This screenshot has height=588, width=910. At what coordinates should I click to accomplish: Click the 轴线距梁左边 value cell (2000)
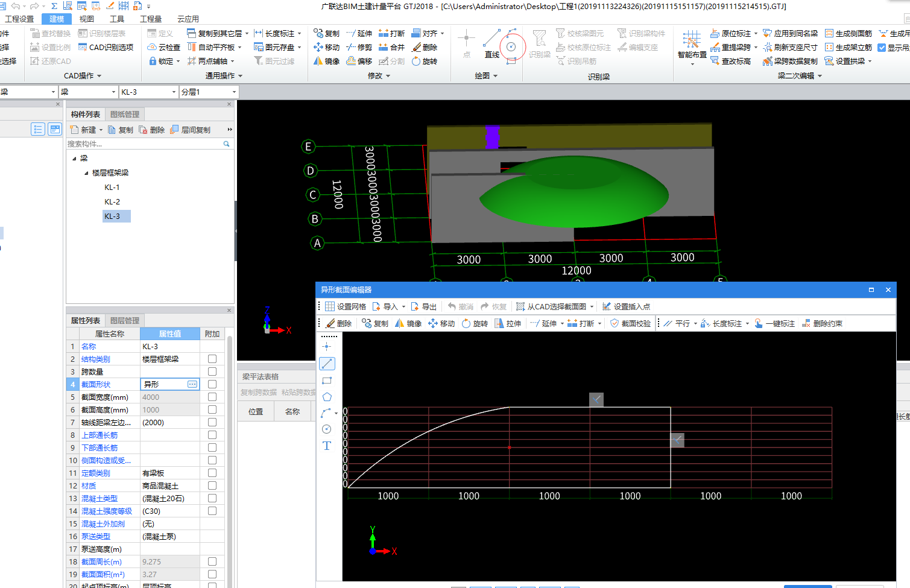click(170, 422)
